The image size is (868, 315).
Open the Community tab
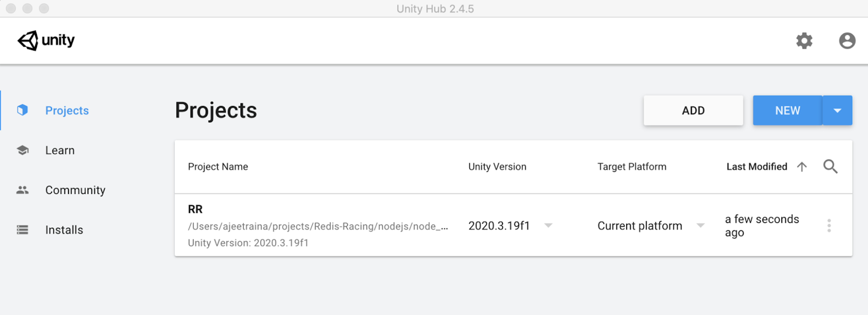click(75, 190)
